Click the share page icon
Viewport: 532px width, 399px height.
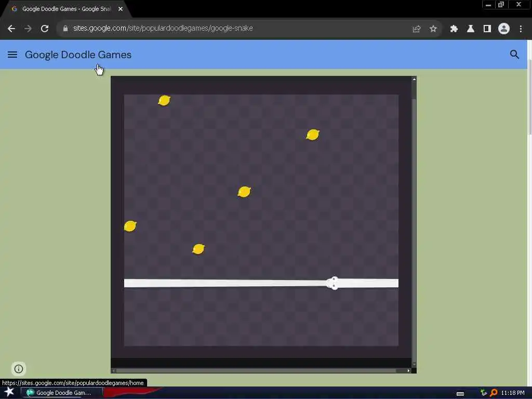point(417,29)
